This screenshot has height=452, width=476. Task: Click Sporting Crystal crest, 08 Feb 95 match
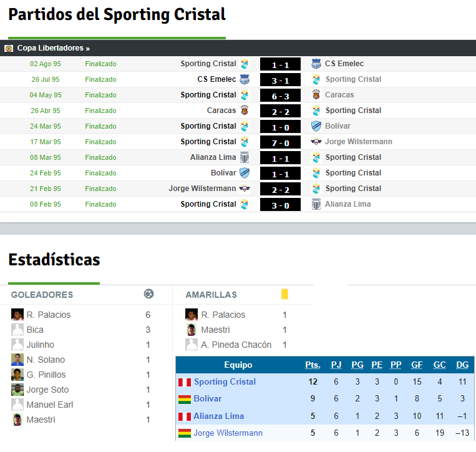coord(245,204)
